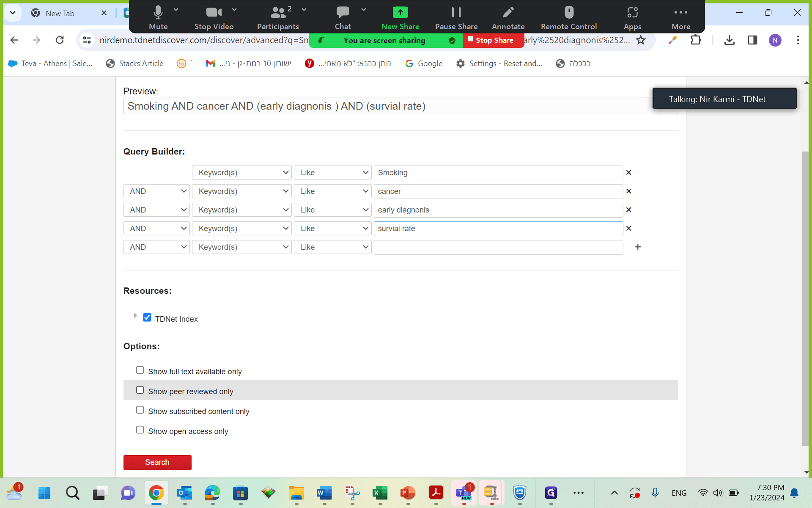Viewport: 812px width, 508px height.
Task: Expand the TDNet Index tree
Action: click(x=135, y=316)
